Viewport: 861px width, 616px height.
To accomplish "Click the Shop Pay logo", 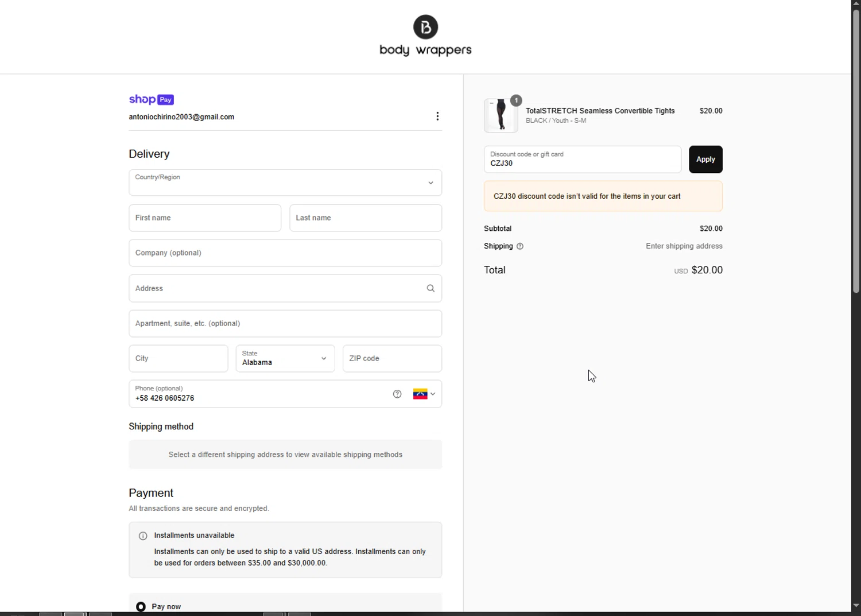I will [152, 99].
